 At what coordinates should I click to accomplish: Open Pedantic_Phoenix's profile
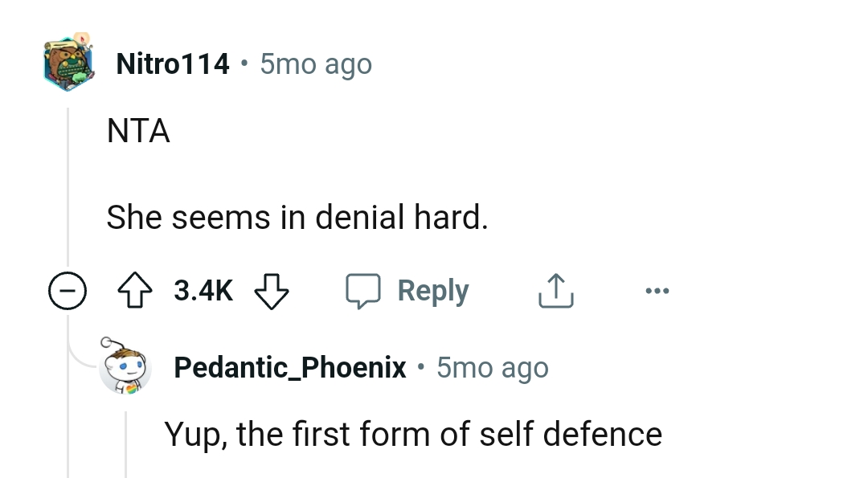pyautogui.click(x=290, y=367)
